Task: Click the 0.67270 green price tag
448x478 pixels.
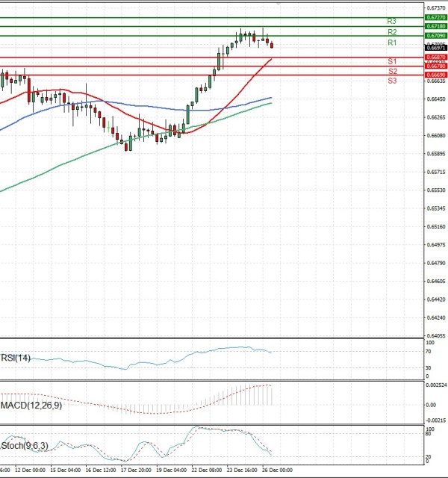Action: tap(436, 17)
